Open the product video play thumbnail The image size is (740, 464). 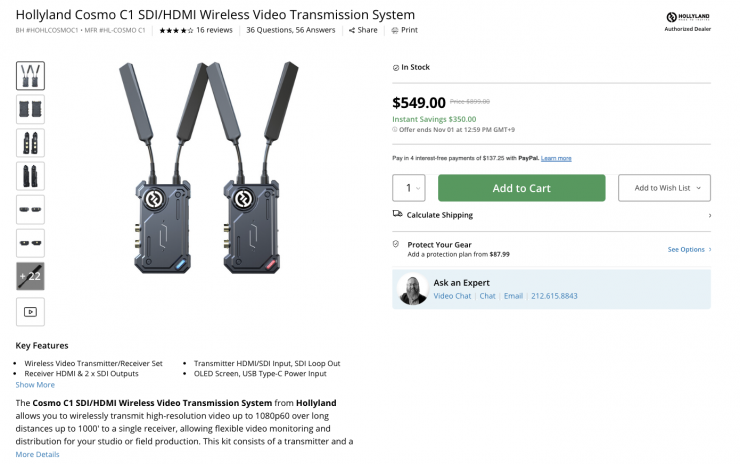tap(30, 312)
